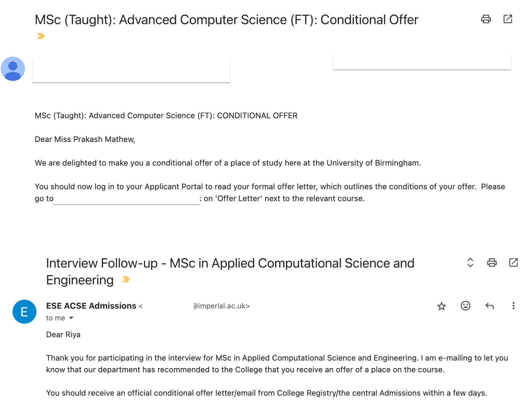
Task: Open Interview Follow-up email in new window
Action: (514, 262)
